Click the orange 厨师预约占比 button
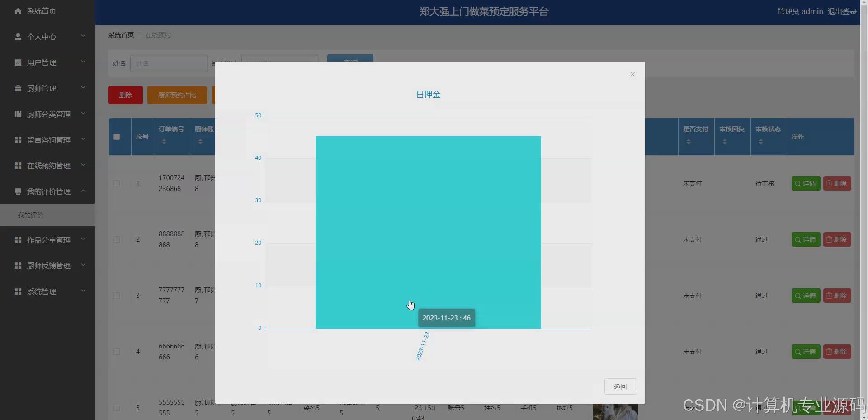Image resolution: width=868 pixels, height=420 pixels. [177, 95]
